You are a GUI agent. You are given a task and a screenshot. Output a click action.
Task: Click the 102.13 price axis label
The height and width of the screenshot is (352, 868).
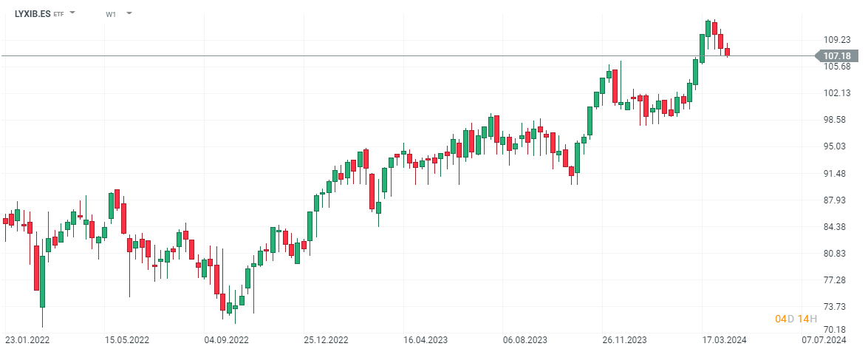pyautogui.click(x=836, y=93)
